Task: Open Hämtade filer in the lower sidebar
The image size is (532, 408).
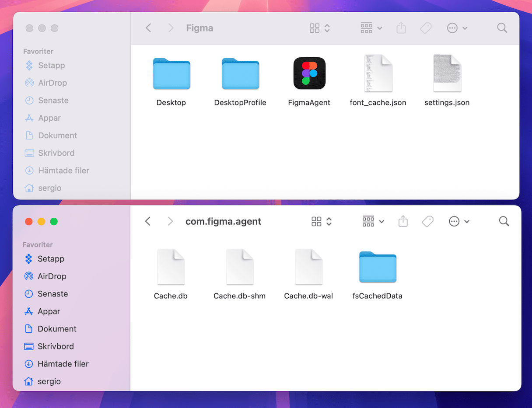Action: [x=63, y=364]
